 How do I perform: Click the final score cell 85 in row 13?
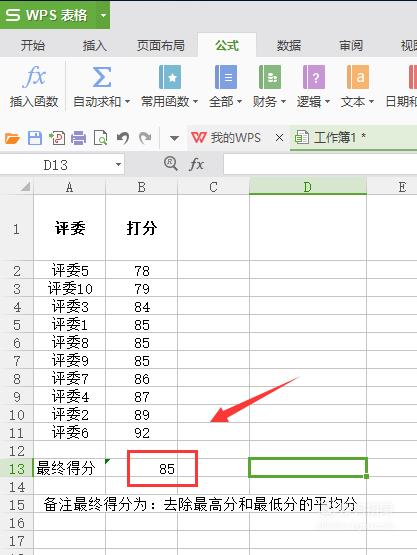(142, 469)
